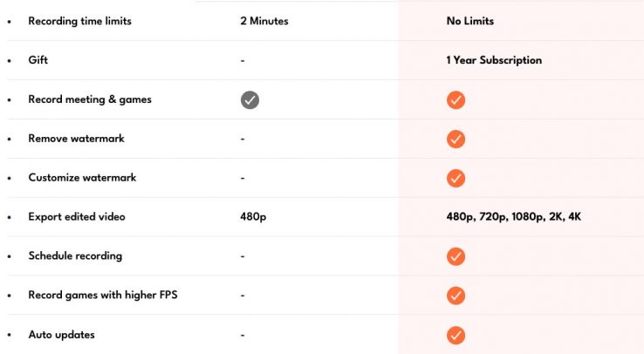
Task: Click the orange checkmark for Auto updates
Action: pyautogui.click(x=456, y=335)
